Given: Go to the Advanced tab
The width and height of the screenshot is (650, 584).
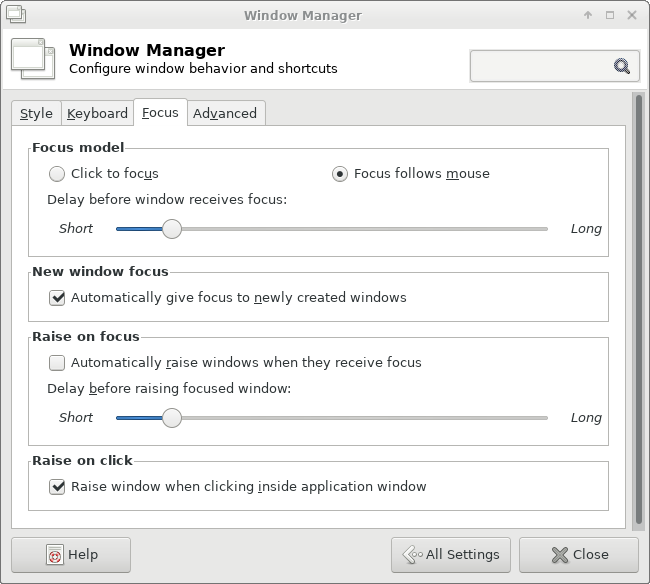Looking at the screenshot, I should tap(225, 113).
